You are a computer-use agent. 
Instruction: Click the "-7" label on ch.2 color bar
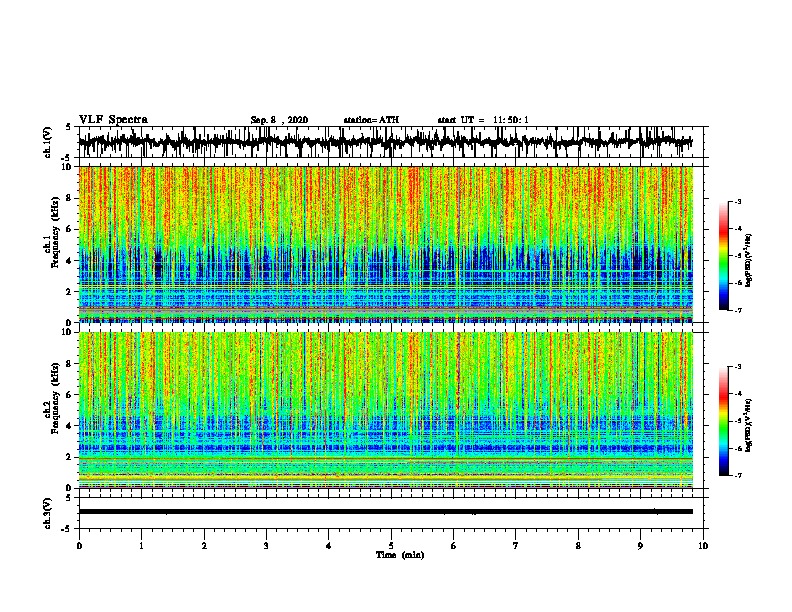(737, 475)
